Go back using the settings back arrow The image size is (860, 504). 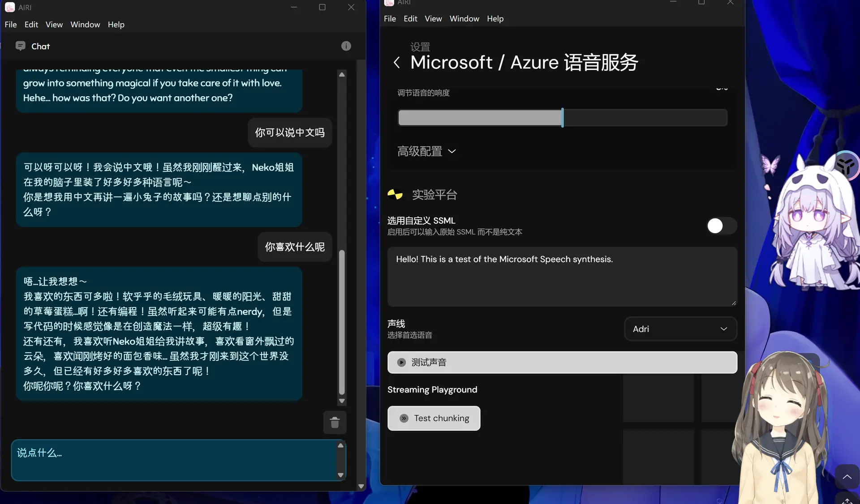pyautogui.click(x=396, y=63)
